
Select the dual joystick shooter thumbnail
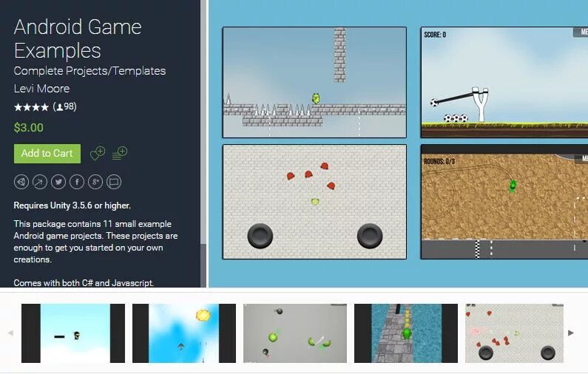pyautogui.click(x=515, y=333)
